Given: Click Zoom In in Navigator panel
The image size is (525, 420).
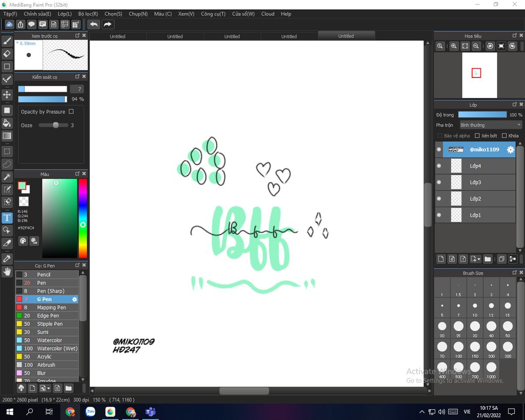Looking at the screenshot, I should pyautogui.click(x=454, y=46).
